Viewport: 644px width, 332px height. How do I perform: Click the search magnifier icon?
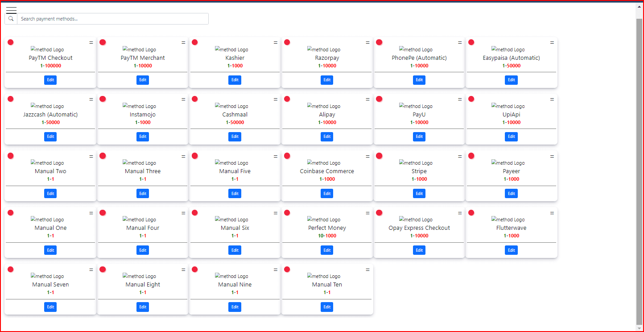click(x=10, y=18)
